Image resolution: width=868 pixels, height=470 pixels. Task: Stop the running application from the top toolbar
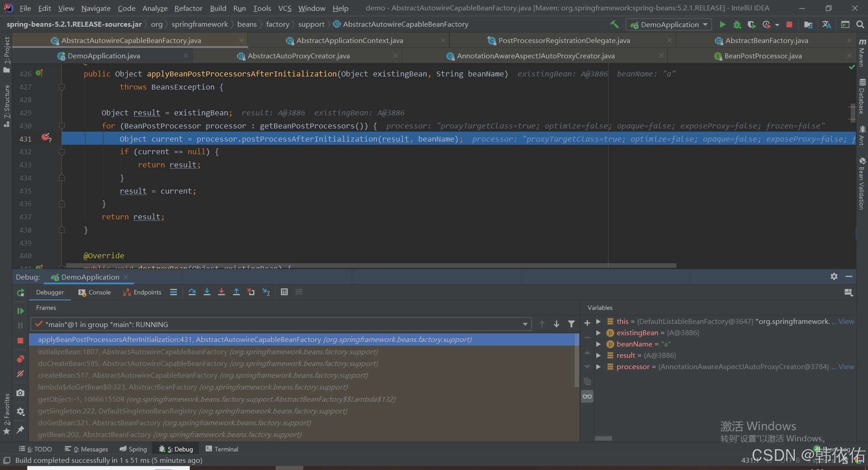pos(789,24)
